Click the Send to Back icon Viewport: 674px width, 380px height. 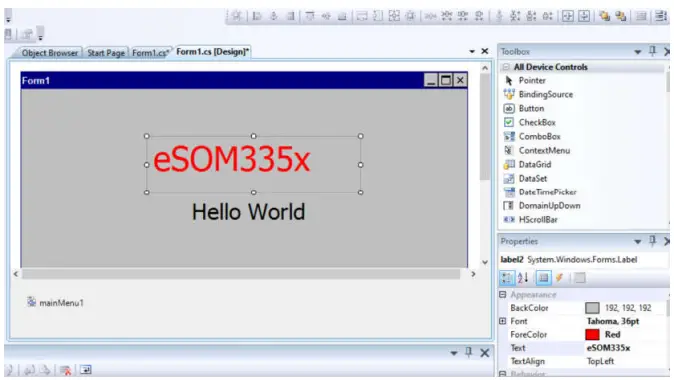[621, 16]
